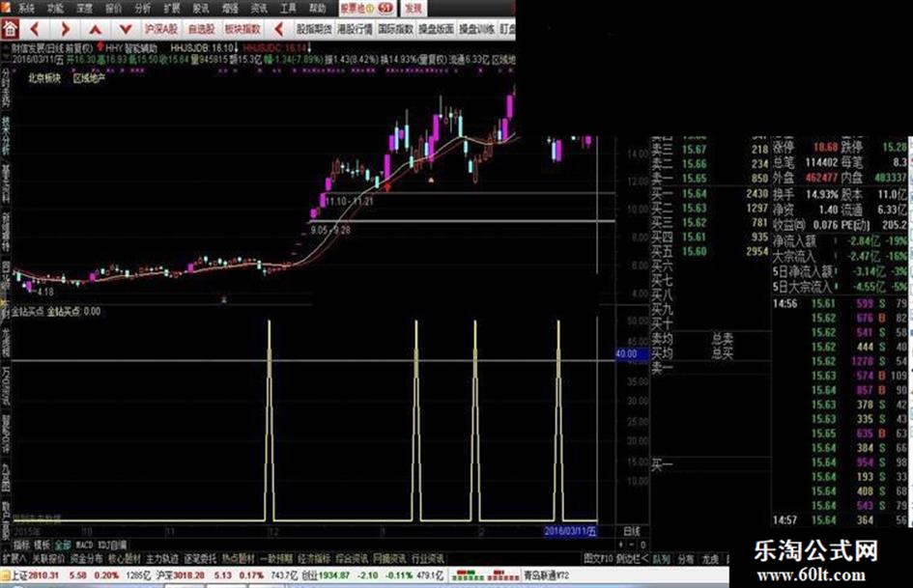Viewport: 913px width, 588px height.
Task: Open the 主力轨迹 bottom tab
Action: pyautogui.click(x=162, y=559)
